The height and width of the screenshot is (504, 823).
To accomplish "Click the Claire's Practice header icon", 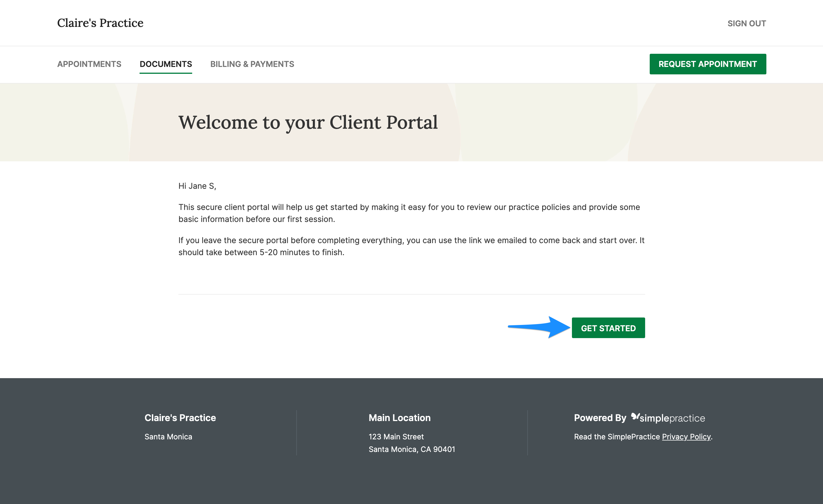I will tap(100, 22).
